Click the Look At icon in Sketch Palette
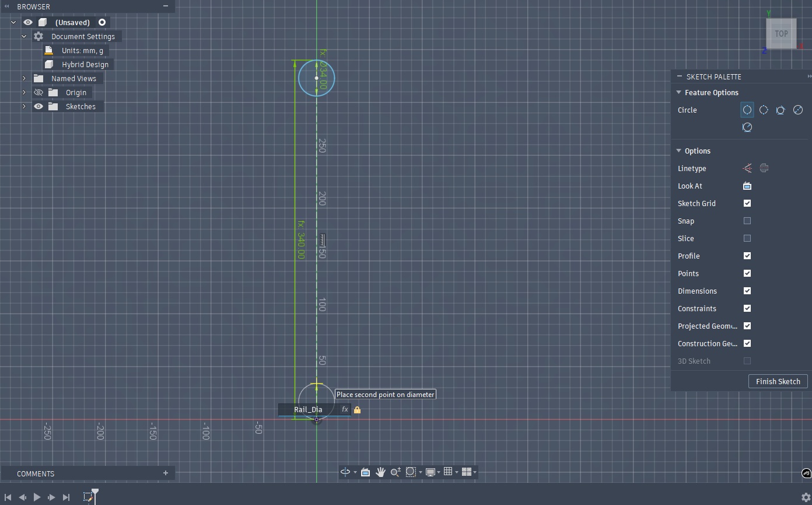Screen dimensions: 812x505 pos(747,186)
